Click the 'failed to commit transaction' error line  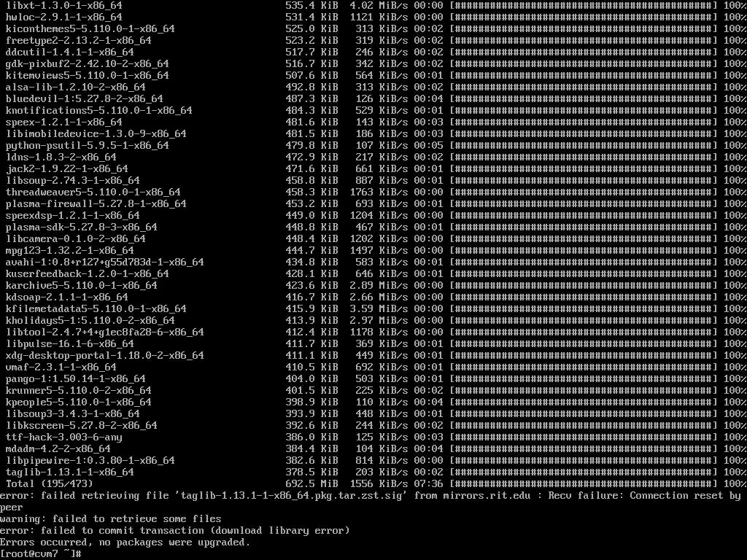click(x=175, y=531)
